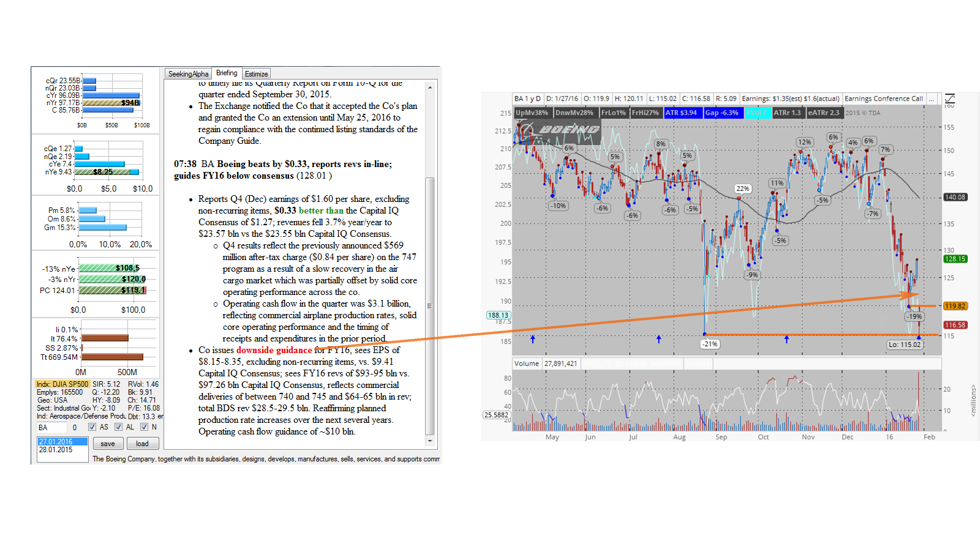The image size is (980, 533).
Task: Click the cyan RVol indicator label
Action: tap(756, 113)
